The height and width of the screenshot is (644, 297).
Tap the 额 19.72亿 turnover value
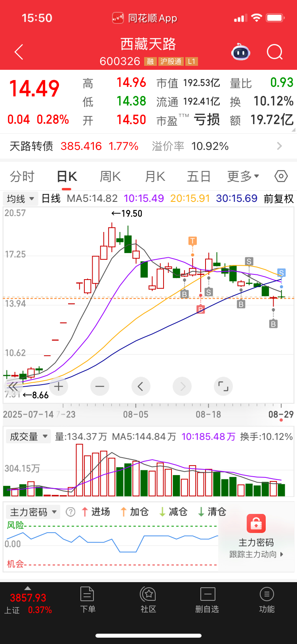[x=272, y=119]
